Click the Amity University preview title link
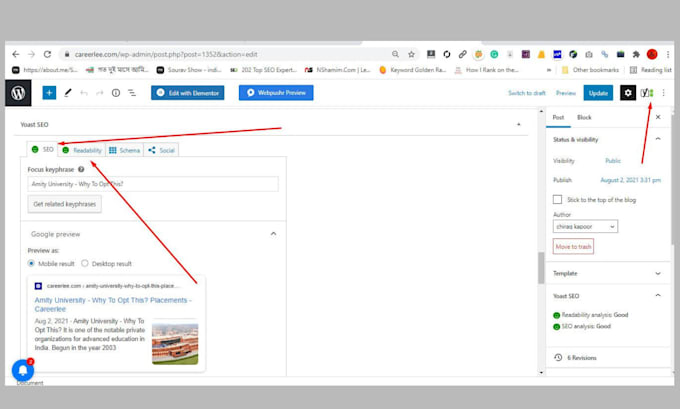 coord(113,304)
